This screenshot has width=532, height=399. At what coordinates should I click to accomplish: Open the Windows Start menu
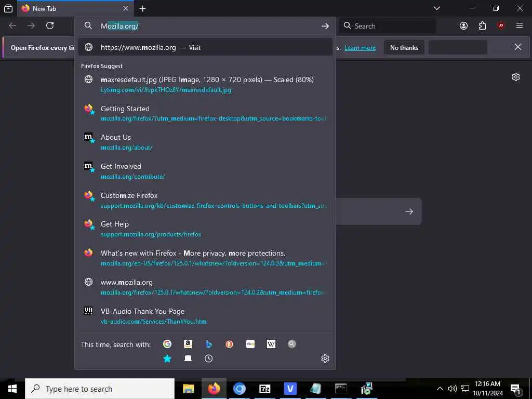coord(12,389)
